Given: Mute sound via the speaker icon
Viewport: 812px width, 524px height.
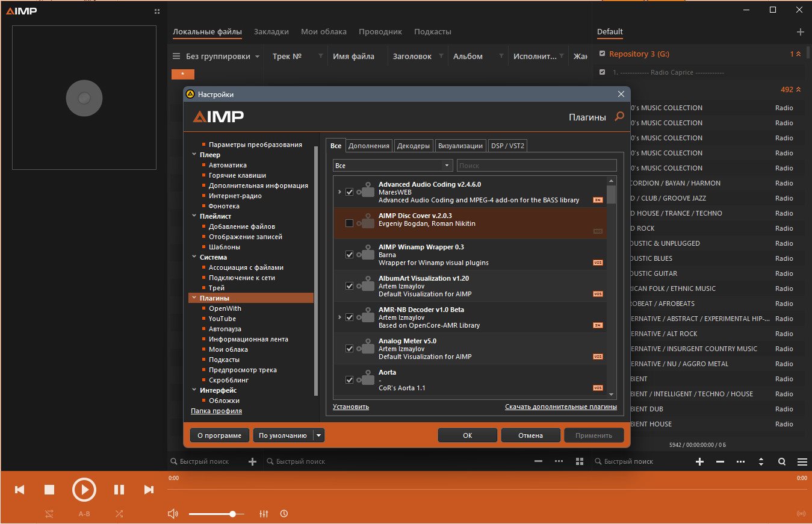Looking at the screenshot, I should 173,514.
